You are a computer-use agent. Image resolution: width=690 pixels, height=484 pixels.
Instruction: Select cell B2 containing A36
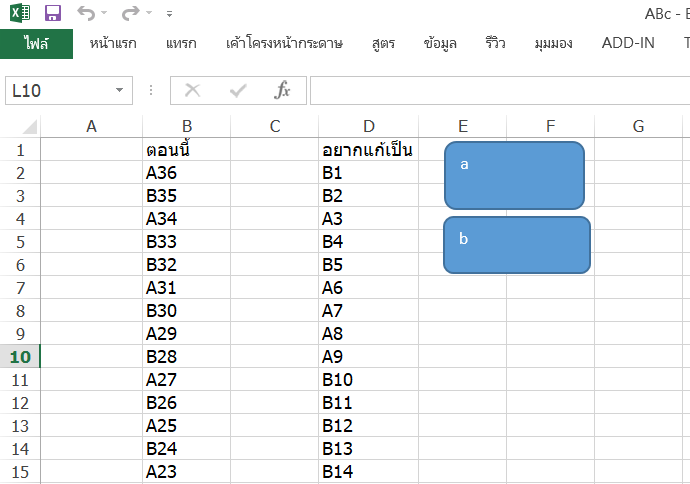tap(185, 172)
